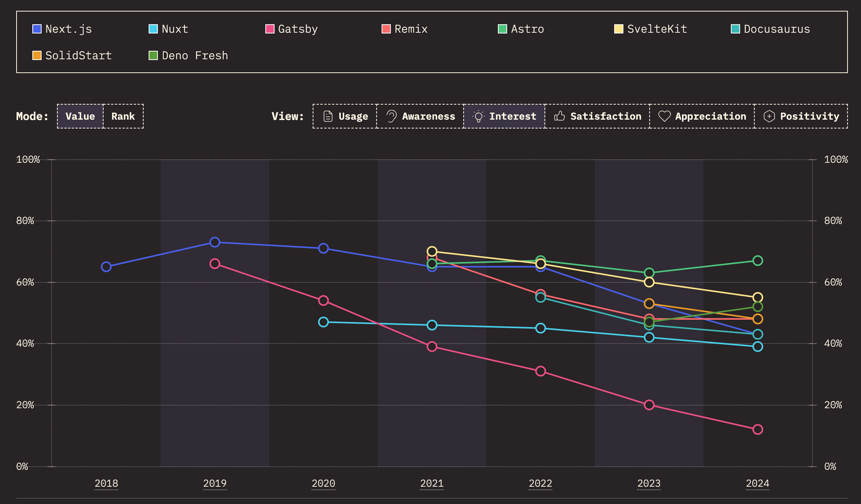Click the Next.js blue legend swatch

[37, 29]
